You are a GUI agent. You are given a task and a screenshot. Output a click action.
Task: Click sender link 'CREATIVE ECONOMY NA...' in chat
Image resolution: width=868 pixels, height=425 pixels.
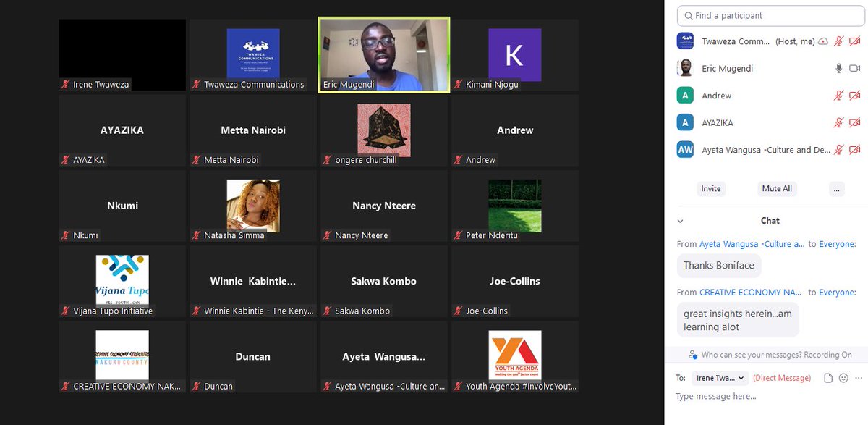pyautogui.click(x=750, y=293)
